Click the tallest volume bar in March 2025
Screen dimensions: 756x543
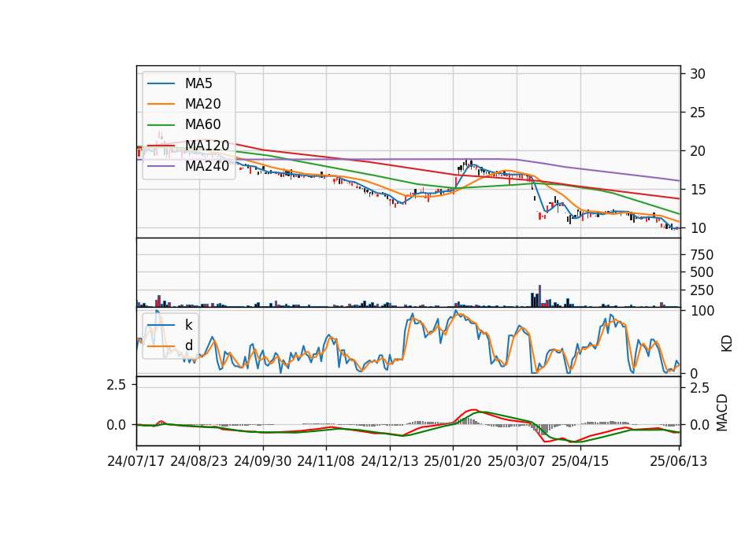point(539,296)
